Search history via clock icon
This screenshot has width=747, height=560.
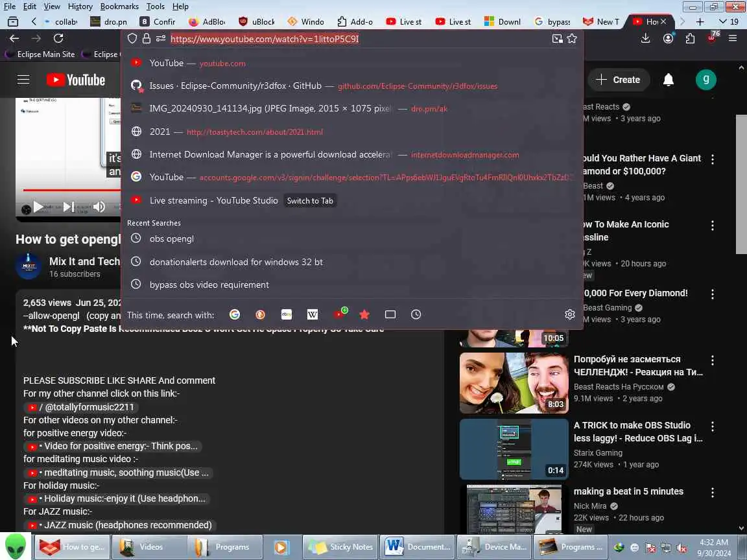pyautogui.click(x=416, y=314)
